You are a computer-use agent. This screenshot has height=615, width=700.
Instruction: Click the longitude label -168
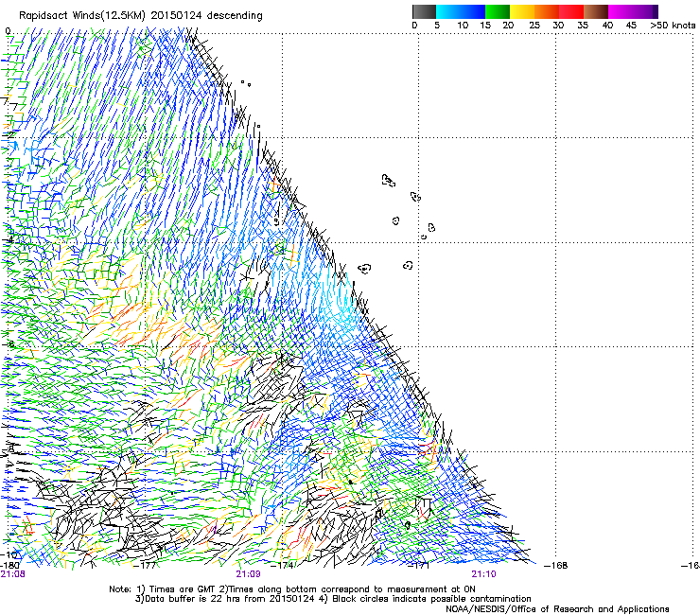[x=556, y=566]
